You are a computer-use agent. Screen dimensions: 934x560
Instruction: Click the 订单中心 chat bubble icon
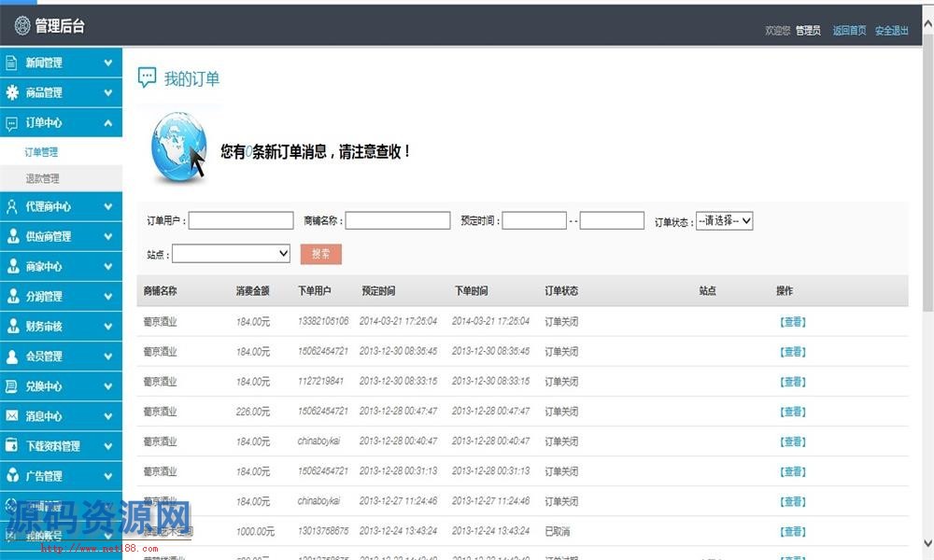(11, 123)
